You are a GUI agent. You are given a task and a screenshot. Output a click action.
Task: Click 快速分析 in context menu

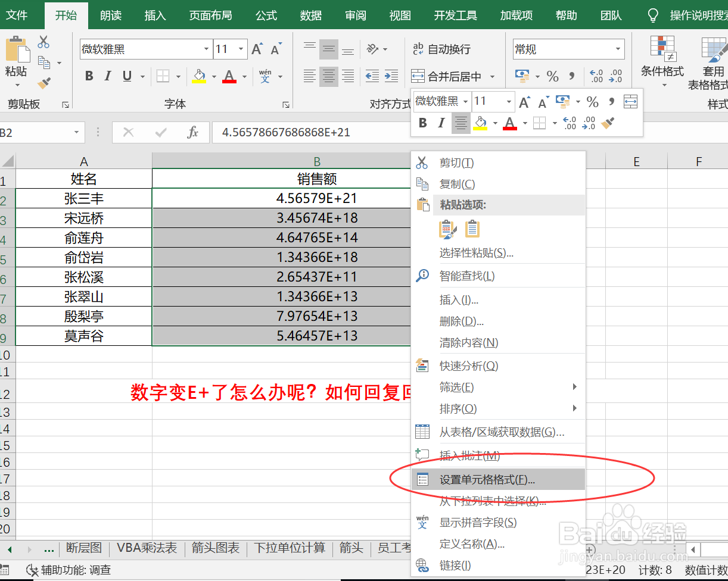click(x=498, y=366)
